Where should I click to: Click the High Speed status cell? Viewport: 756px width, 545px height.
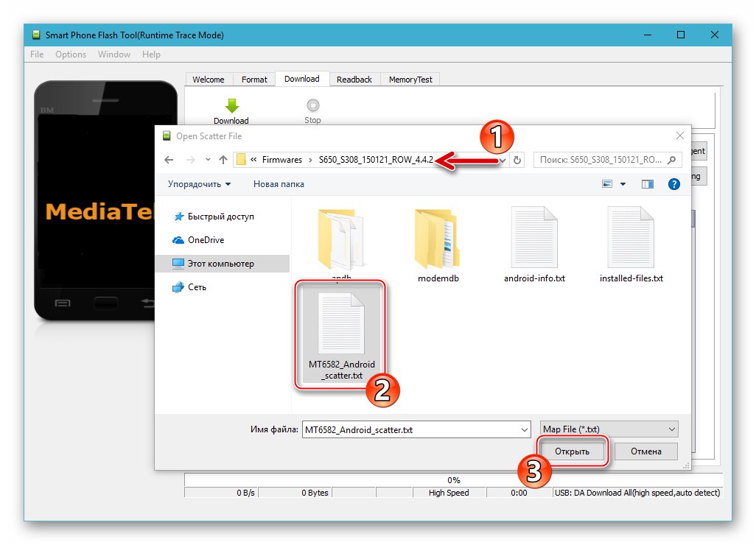(449, 493)
